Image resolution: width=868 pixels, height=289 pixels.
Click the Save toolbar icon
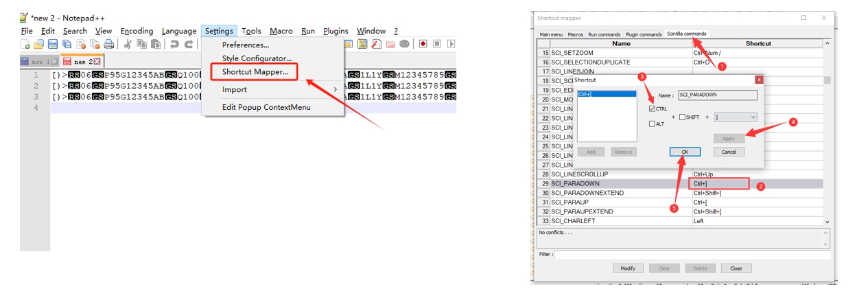click(52, 44)
